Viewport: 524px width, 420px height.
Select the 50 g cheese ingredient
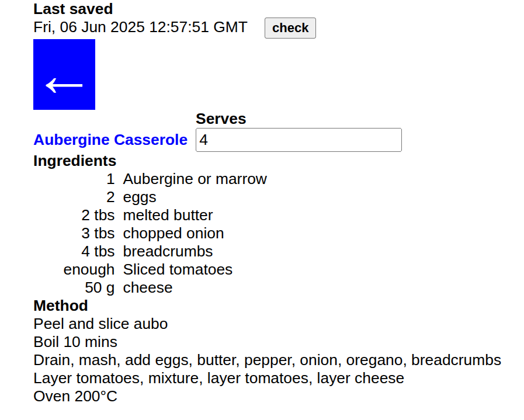pyautogui.click(x=147, y=287)
